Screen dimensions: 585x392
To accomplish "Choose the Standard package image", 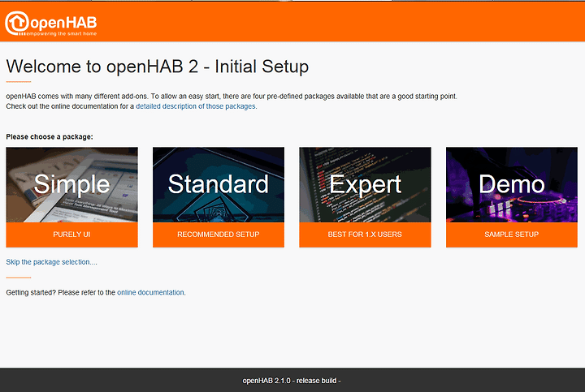I will pyautogui.click(x=219, y=185).
